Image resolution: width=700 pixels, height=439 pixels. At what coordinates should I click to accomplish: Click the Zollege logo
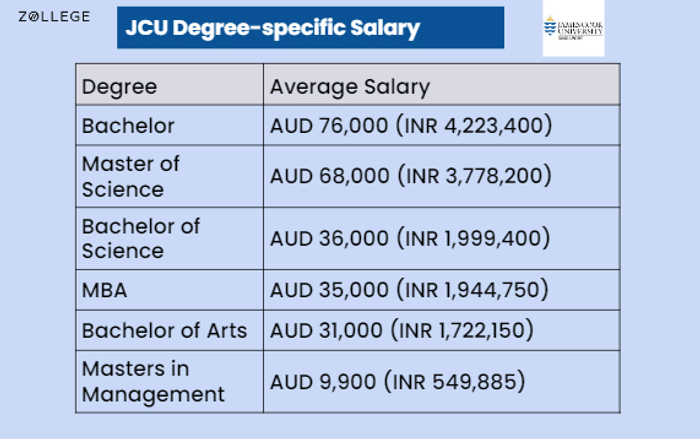(54, 17)
